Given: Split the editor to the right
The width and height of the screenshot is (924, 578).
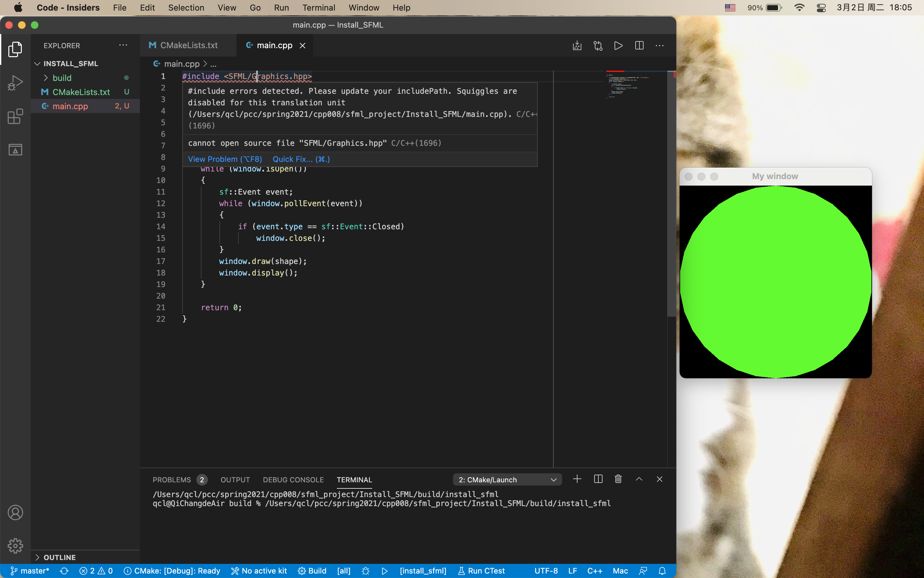Looking at the screenshot, I should 639,46.
